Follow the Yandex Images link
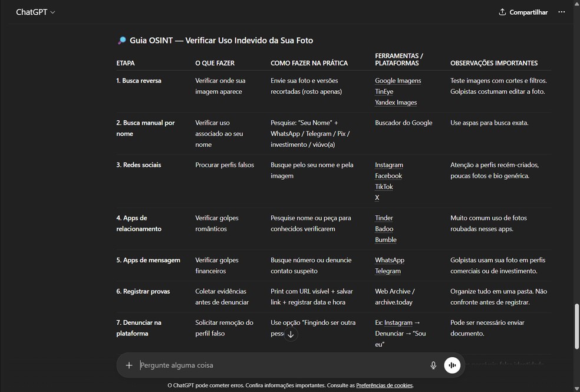Image resolution: width=580 pixels, height=392 pixels. point(396,103)
